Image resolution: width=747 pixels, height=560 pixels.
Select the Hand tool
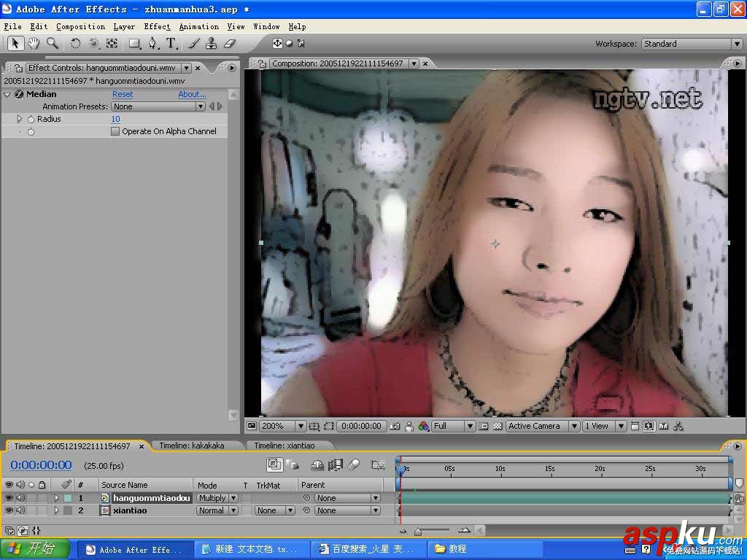[34, 43]
